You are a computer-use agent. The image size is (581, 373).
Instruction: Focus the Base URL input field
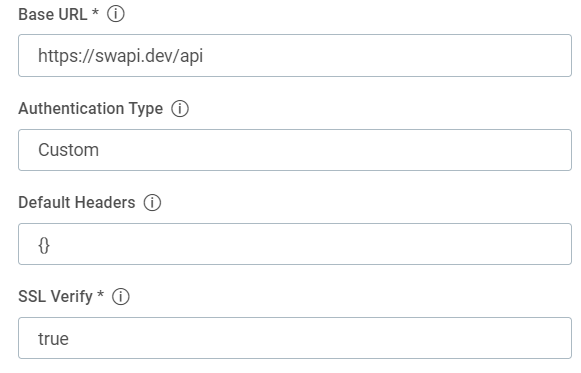click(x=295, y=56)
